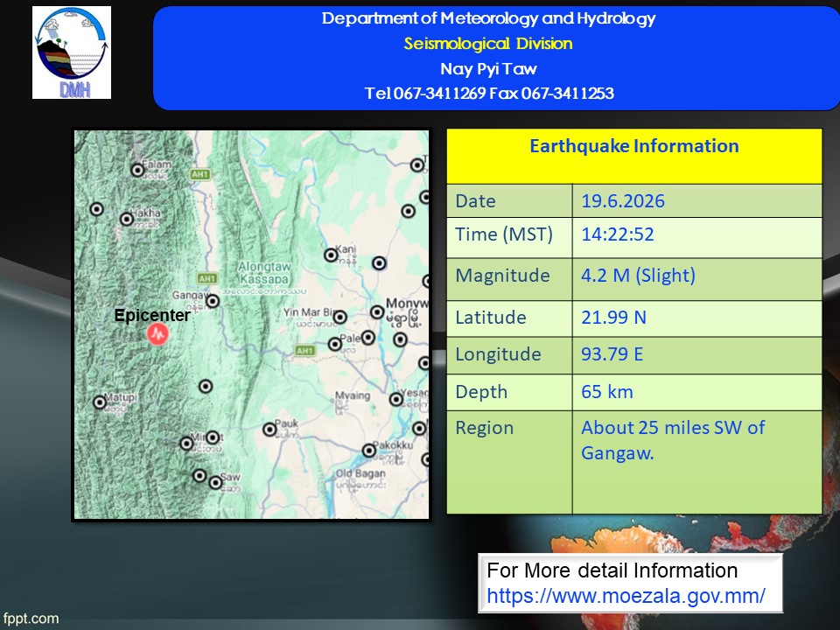
Task: Select the magnitude value 4.2 M (Slight)
Action: click(639, 276)
